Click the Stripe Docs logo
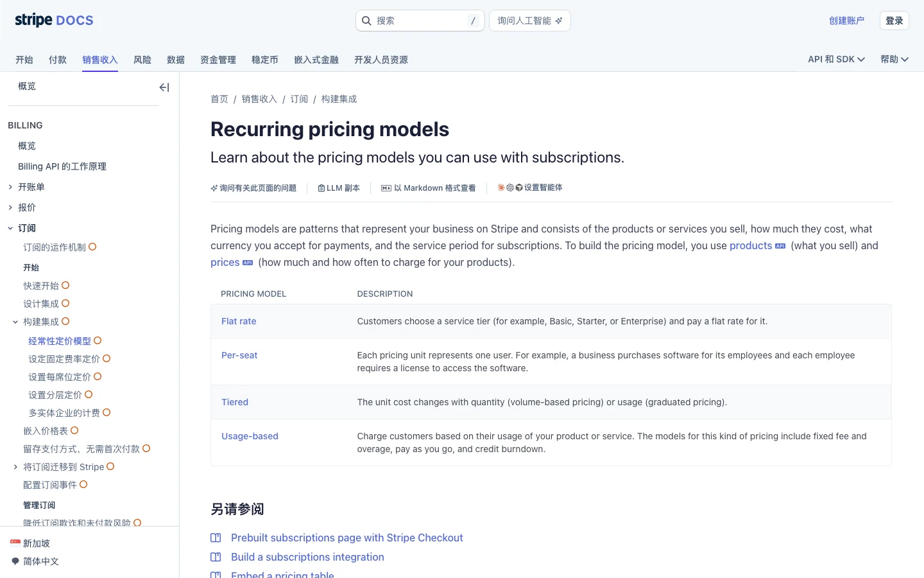The width and height of the screenshot is (924, 578). coord(54,21)
